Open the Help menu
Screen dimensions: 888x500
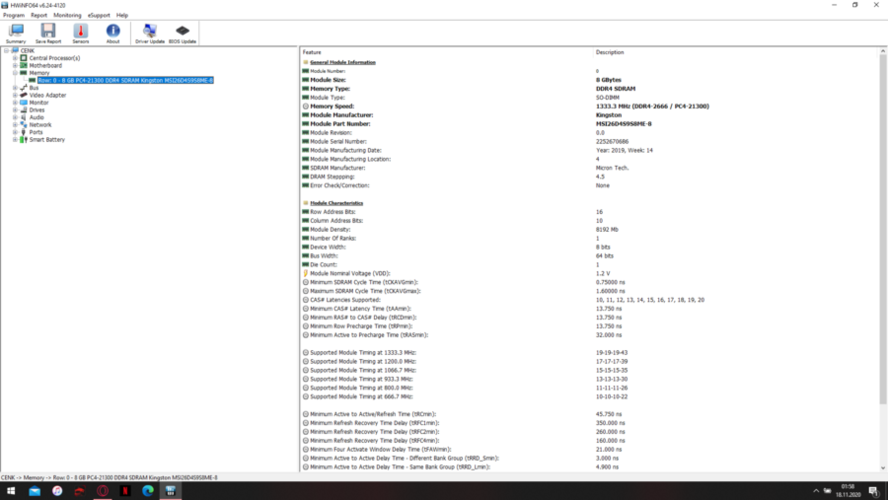coord(122,15)
